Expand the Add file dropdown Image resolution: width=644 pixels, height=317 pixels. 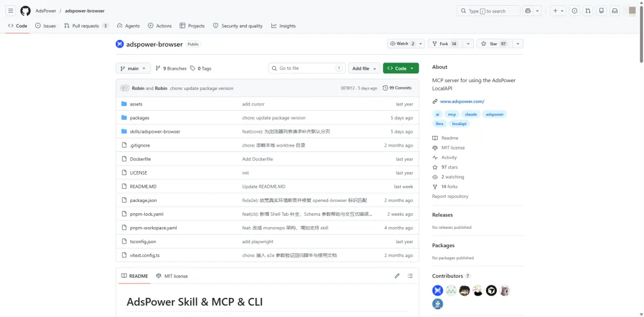[364, 69]
